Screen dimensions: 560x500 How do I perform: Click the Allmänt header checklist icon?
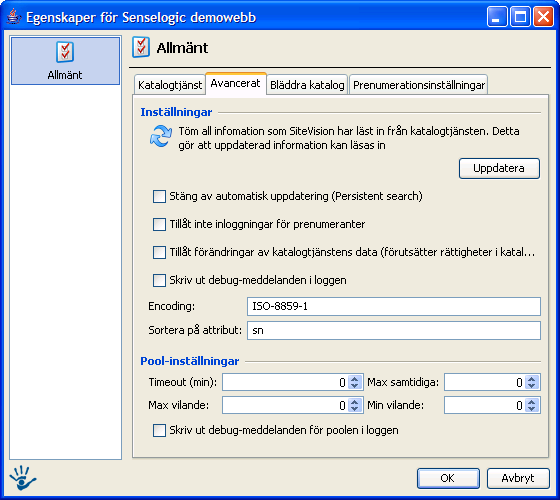click(x=141, y=47)
